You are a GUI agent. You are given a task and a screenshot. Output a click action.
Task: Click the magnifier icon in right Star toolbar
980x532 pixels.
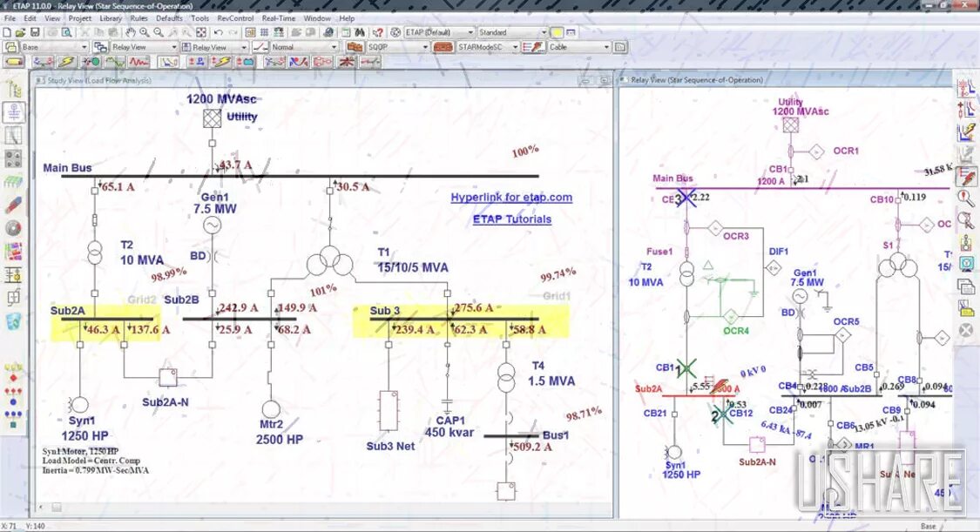(x=966, y=199)
